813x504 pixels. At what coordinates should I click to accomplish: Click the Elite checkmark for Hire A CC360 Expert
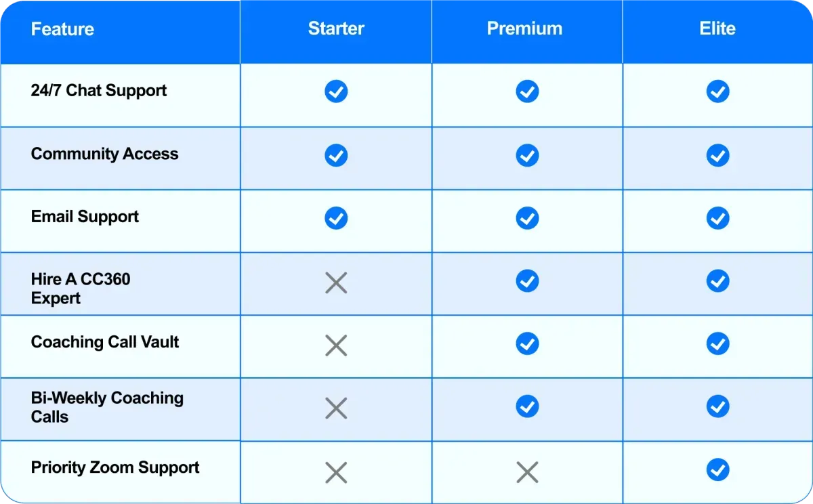[717, 280]
